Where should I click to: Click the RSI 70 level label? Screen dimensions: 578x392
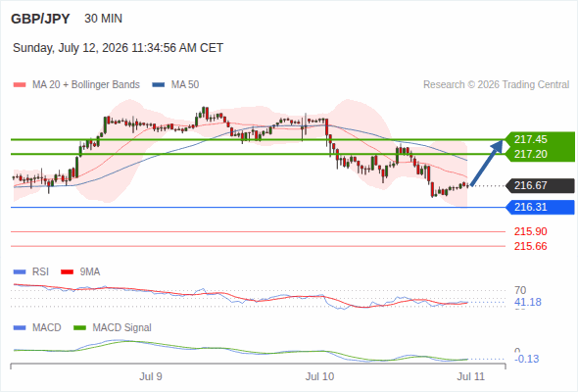click(520, 290)
